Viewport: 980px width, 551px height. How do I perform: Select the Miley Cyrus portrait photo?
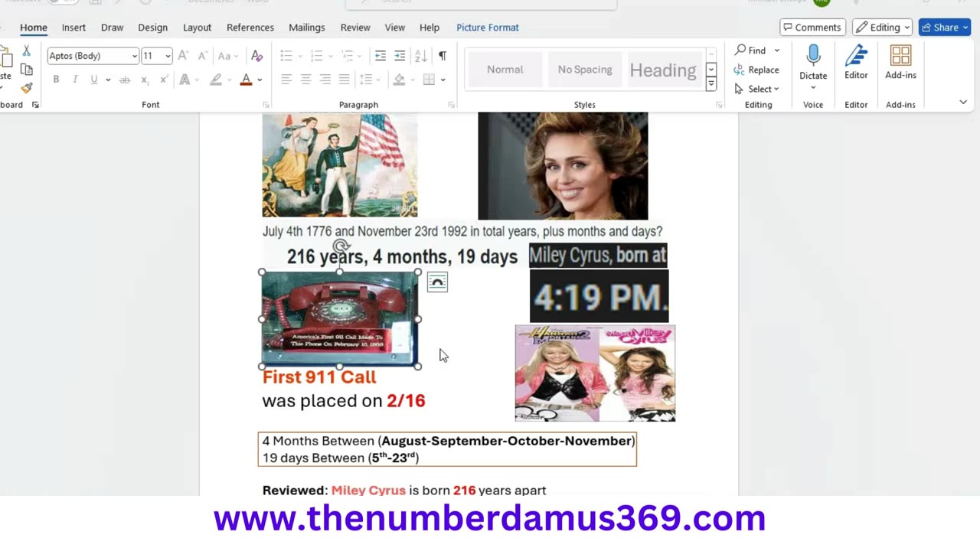click(x=563, y=165)
